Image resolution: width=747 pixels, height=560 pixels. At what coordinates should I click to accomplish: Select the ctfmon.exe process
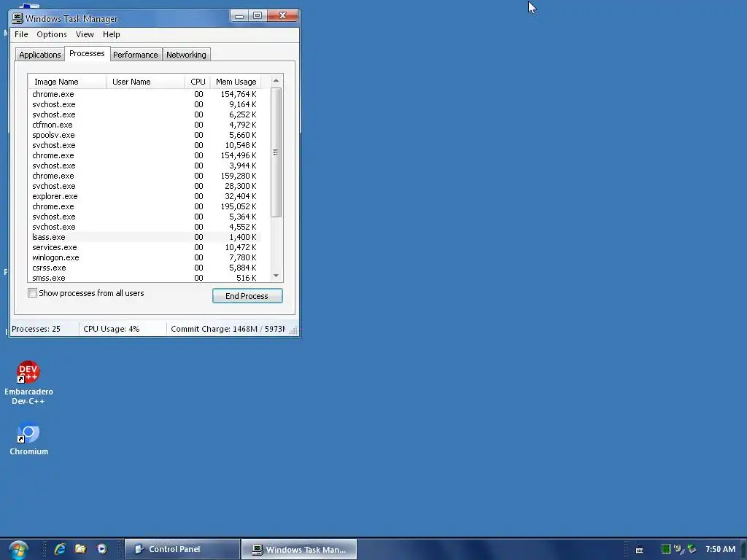click(144, 125)
